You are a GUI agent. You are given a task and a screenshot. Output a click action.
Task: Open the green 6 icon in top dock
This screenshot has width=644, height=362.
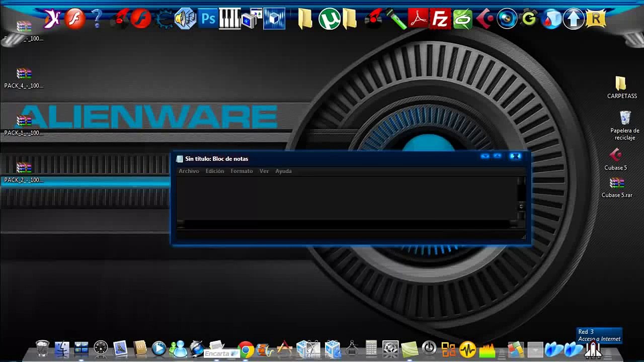coord(462,20)
